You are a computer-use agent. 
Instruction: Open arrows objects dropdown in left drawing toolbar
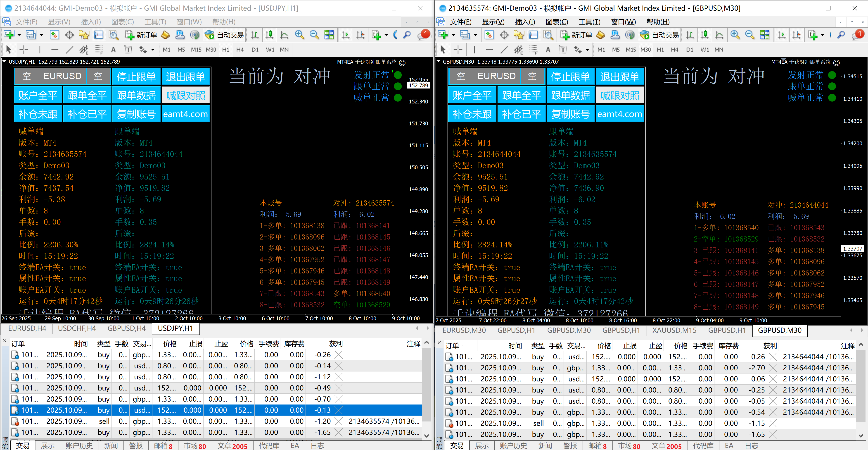(153, 50)
